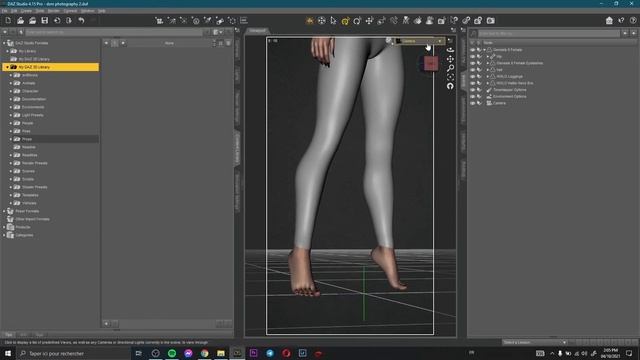This screenshot has height=360, width=640.
Task: Expand the Hip node in the scene tree
Action: [x=488, y=56]
